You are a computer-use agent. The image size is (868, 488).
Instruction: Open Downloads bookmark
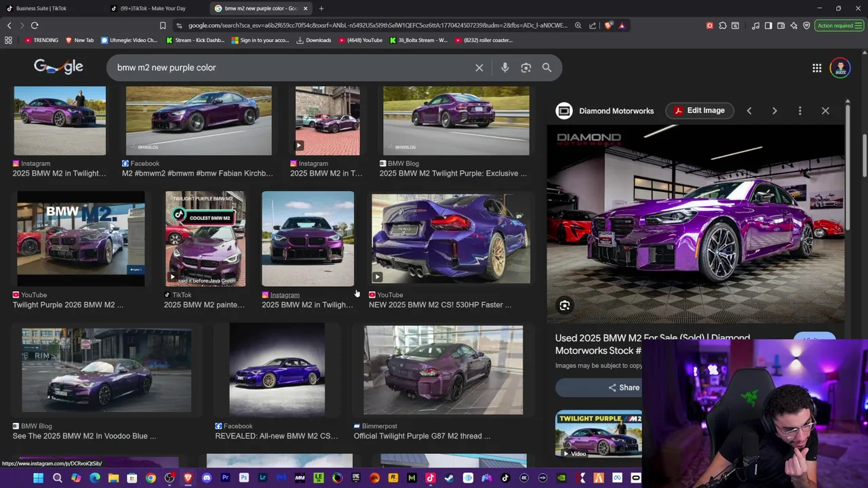coord(314,40)
